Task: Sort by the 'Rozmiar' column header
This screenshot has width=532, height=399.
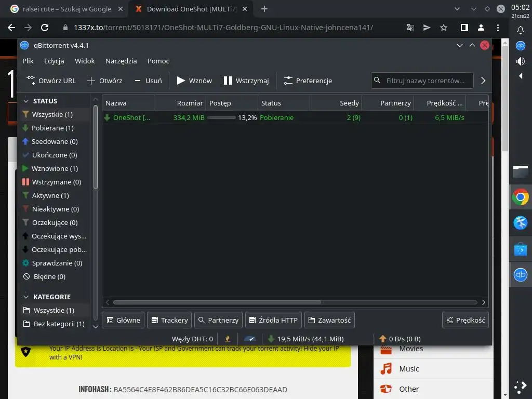Action: pyautogui.click(x=180, y=103)
